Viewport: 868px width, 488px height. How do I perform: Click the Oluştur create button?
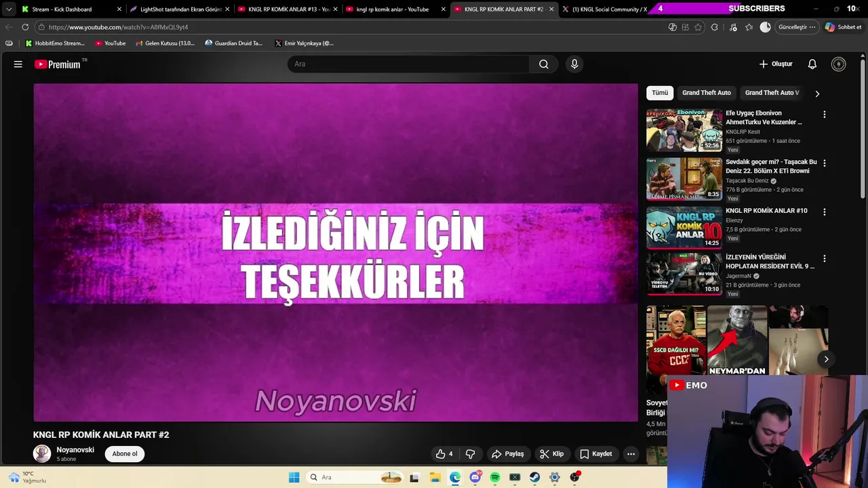(776, 64)
